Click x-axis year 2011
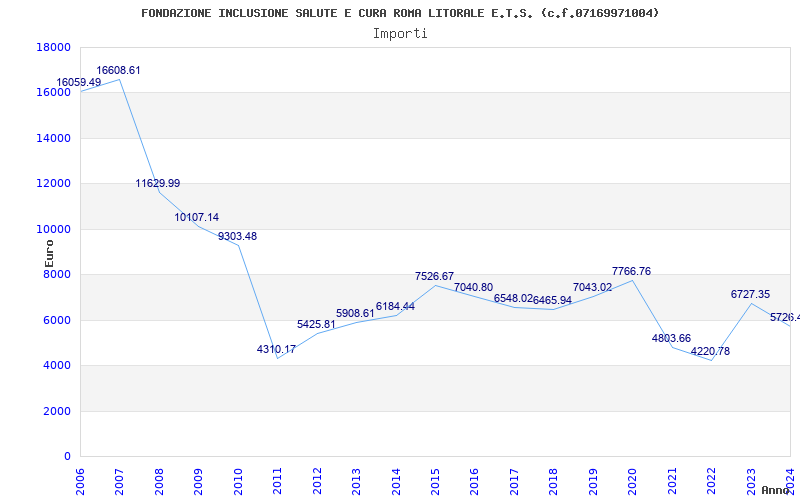The image size is (800, 500). (277, 481)
